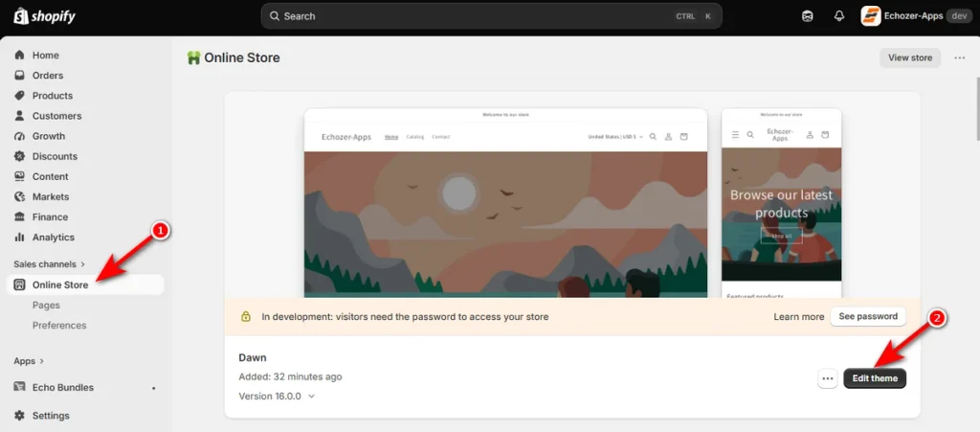Click the 'Added: 32 minutes ago' text
The image size is (980, 432).
click(290, 377)
